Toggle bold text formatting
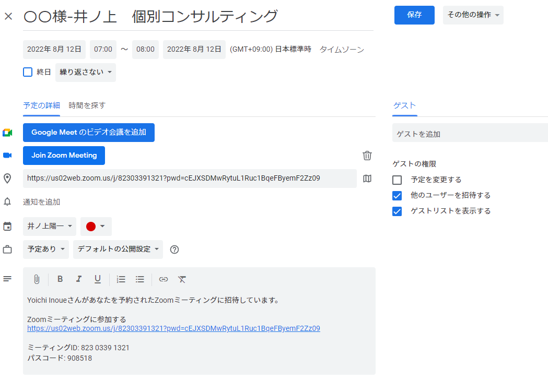Screen dimensions: 548x392 click(60, 279)
